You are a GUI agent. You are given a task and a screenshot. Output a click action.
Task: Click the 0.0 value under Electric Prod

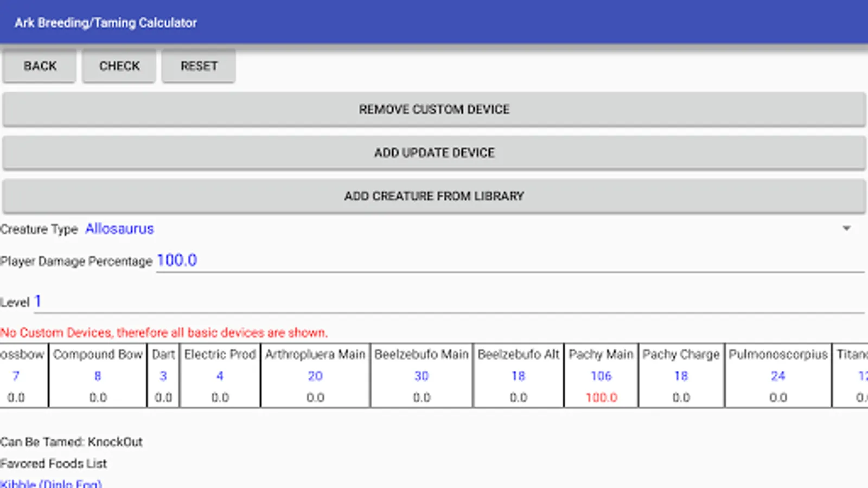[220, 397]
